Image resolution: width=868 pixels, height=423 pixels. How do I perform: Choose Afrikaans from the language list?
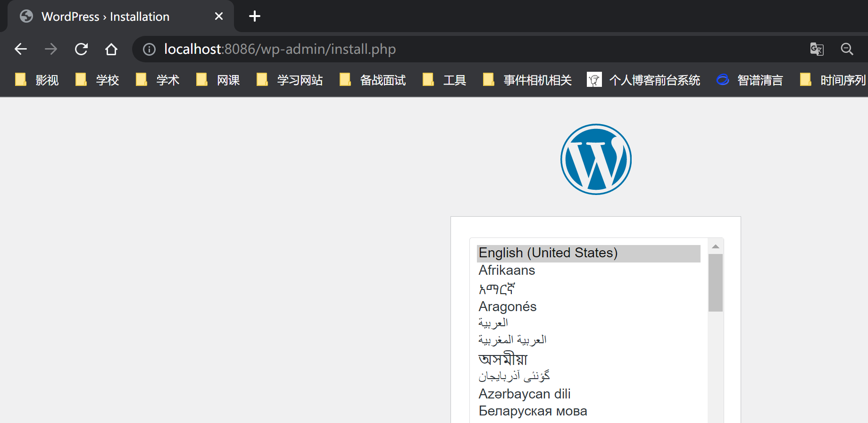pyautogui.click(x=507, y=271)
